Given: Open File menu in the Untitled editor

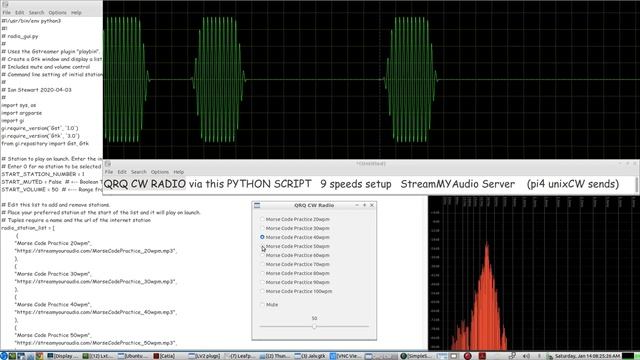Looking at the screenshot, I should pyautogui.click(x=109, y=172).
